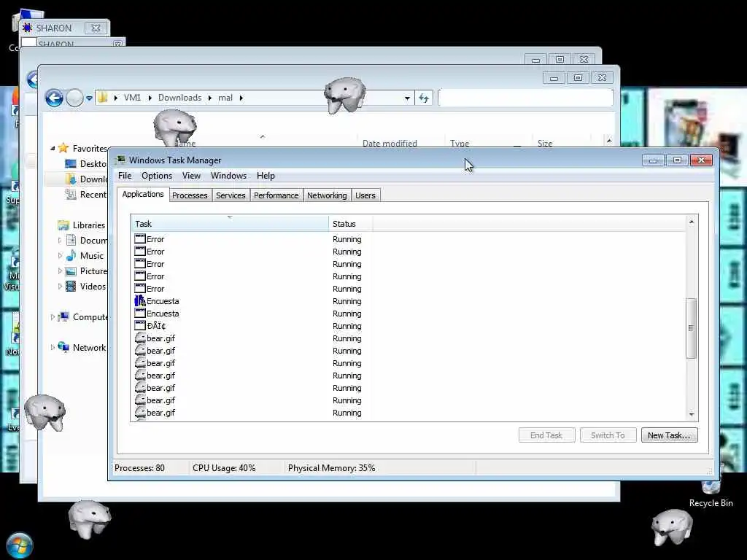Select the Applications tab
Screen dimensions: 747x560
coord(143,194)
